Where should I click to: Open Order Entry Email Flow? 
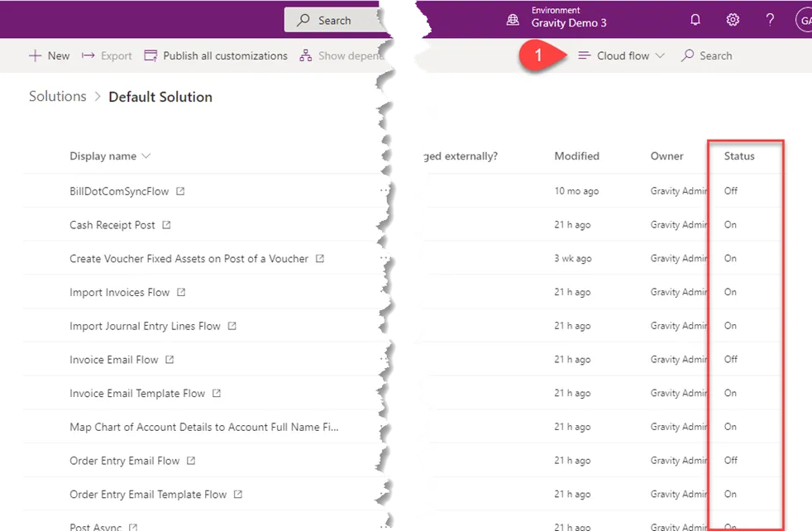tap(125, 461)
